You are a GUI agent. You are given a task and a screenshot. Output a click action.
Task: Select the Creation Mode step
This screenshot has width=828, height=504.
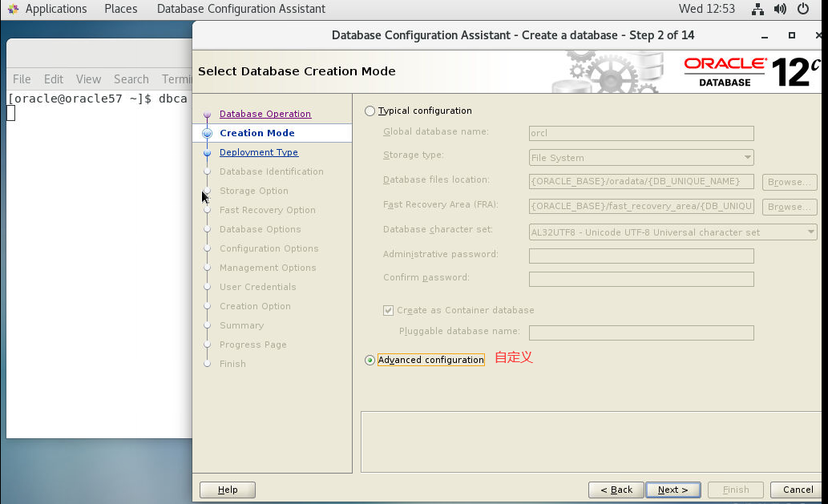coord(257,133)
